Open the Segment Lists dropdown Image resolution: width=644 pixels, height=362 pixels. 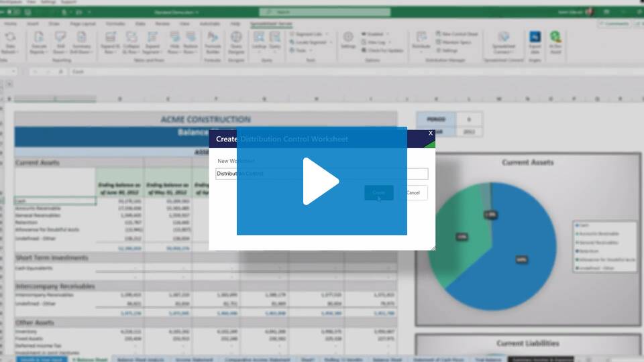click(x=309, y=34)
